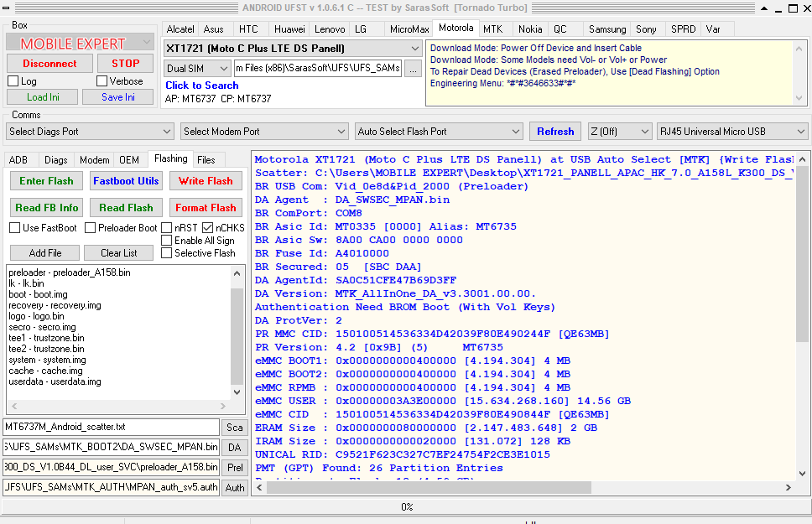Open Fastboot Utils
This screenshot has height=524, width=812.
126,181
